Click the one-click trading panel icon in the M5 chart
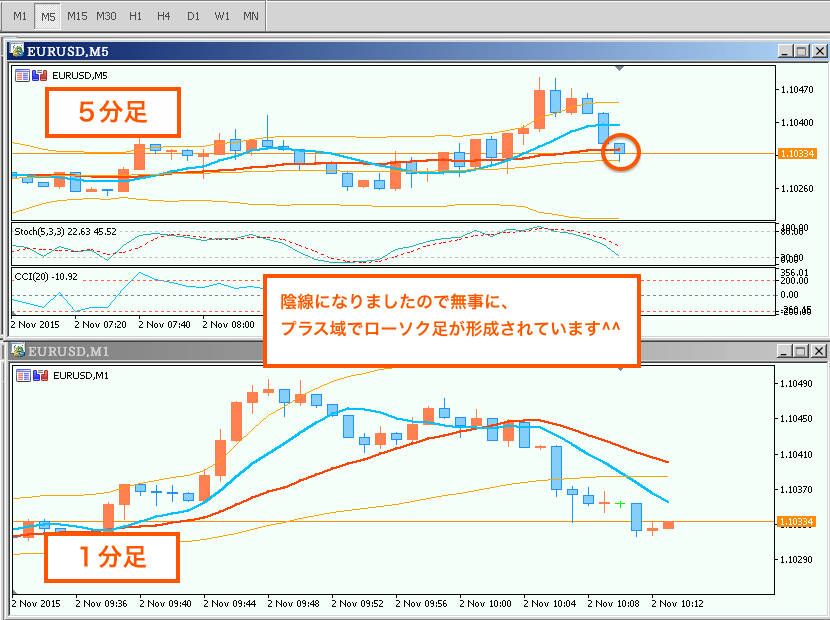830x620 pixels. point(22,75)
